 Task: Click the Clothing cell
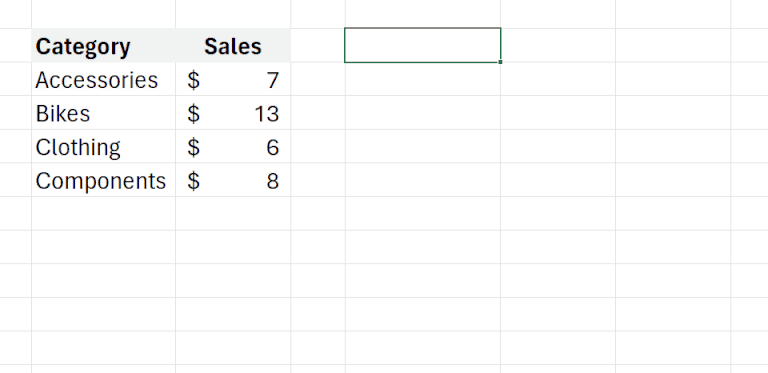click(x=103, y=147)
